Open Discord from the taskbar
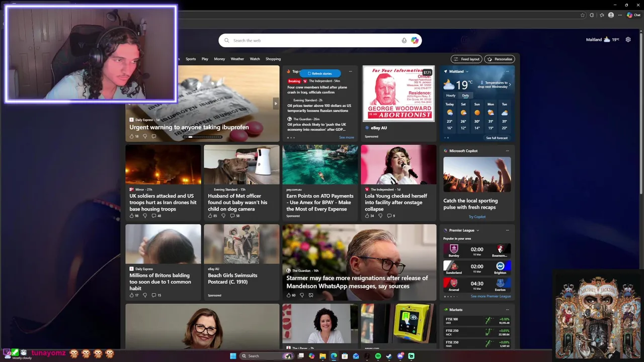The width and height of the screenshot is (644, 362). [x=400, y=356]
